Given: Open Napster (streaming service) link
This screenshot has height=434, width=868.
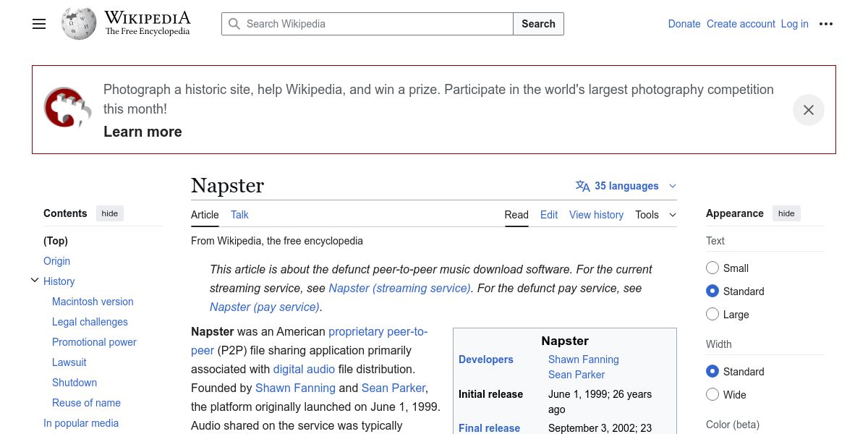Looking at the screenshot, I should tap(400, 288).
